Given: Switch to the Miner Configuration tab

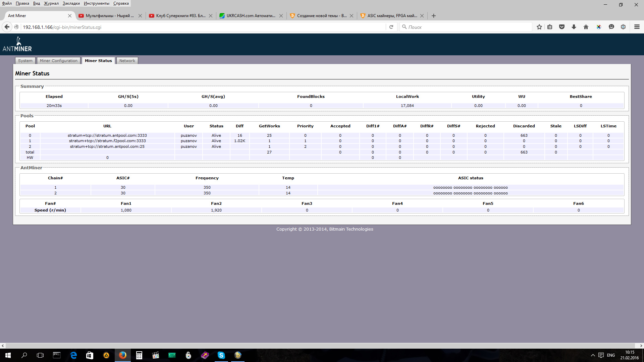Looking at the screenshot, I should (59, 61).
